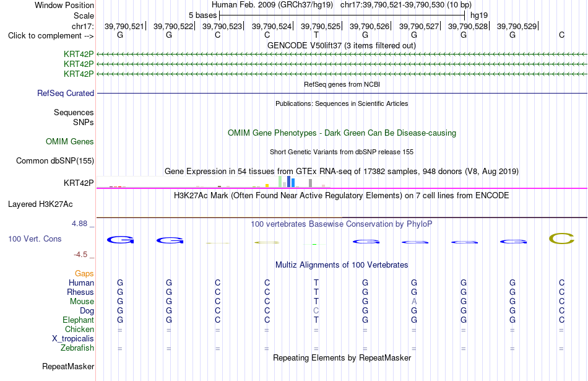The width and height of the screenshot is (588, 381).
Task: Click the Mouse species row label
Action: pos(82,302)
